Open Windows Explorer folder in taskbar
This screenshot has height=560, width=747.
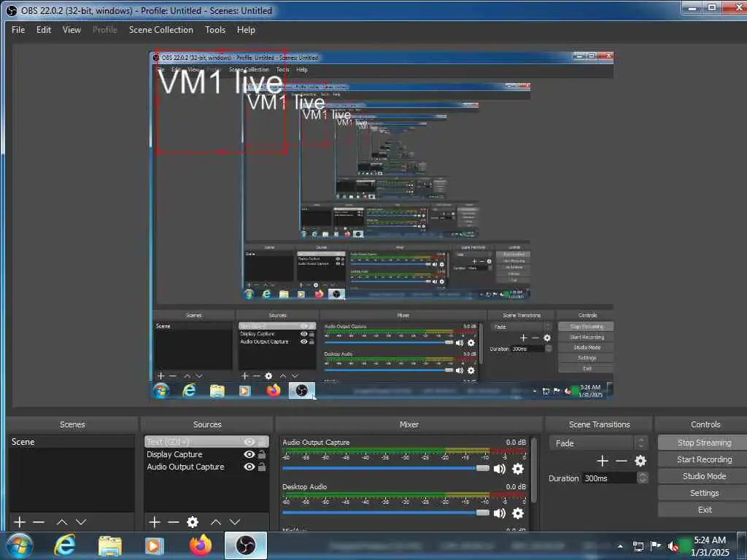[109, 545]
